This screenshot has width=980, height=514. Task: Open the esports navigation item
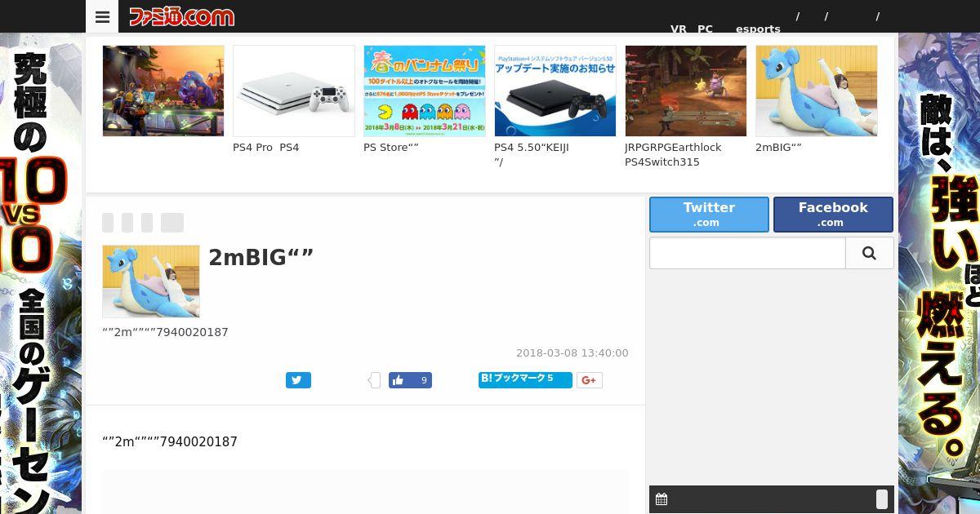pos(758,29)
